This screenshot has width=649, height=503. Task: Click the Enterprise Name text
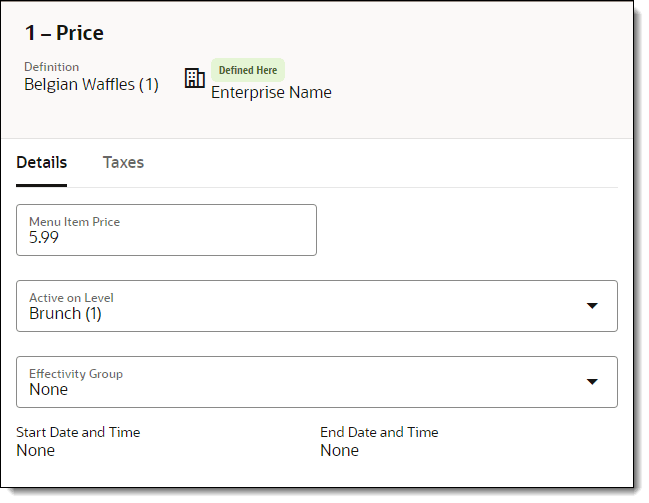point(271,93)
